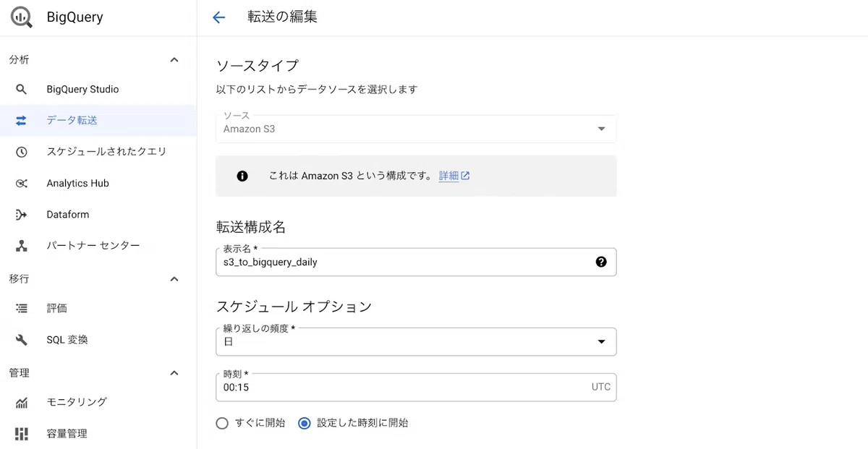Click the パートナー センター icon
868x449 pixels.
(21, 246)
